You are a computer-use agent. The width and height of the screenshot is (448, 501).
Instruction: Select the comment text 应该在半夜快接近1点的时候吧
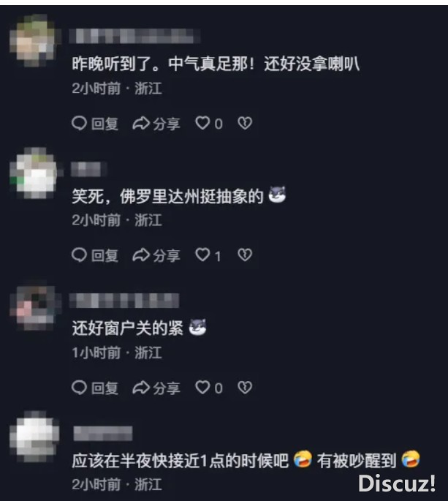coord(180,461)
